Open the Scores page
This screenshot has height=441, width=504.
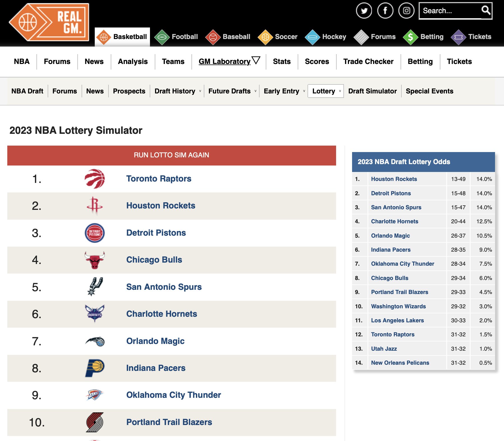317,61
